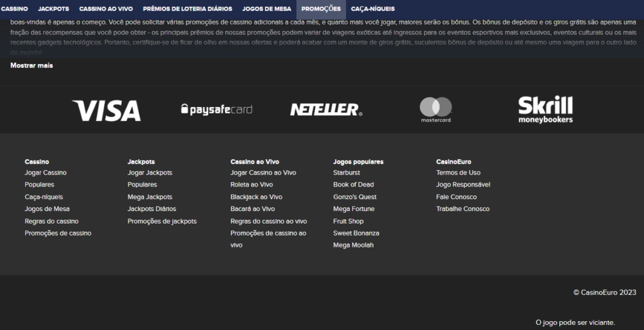Screen dimensions: 644x330
Task: Open Promoções de cassino ao vivo link
Action: 268,239
